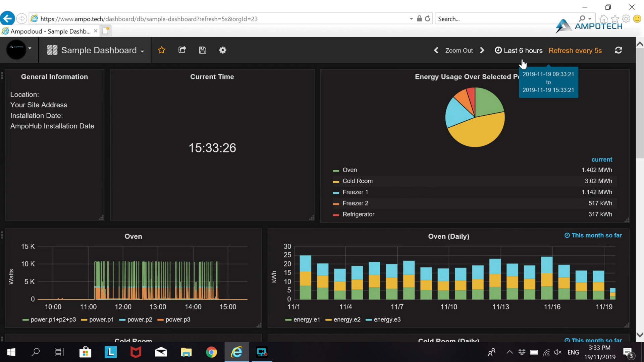Viewport: 644px width, 362px height.
Task: Reload page using address bar refresh icon
Action: (427, 19)
